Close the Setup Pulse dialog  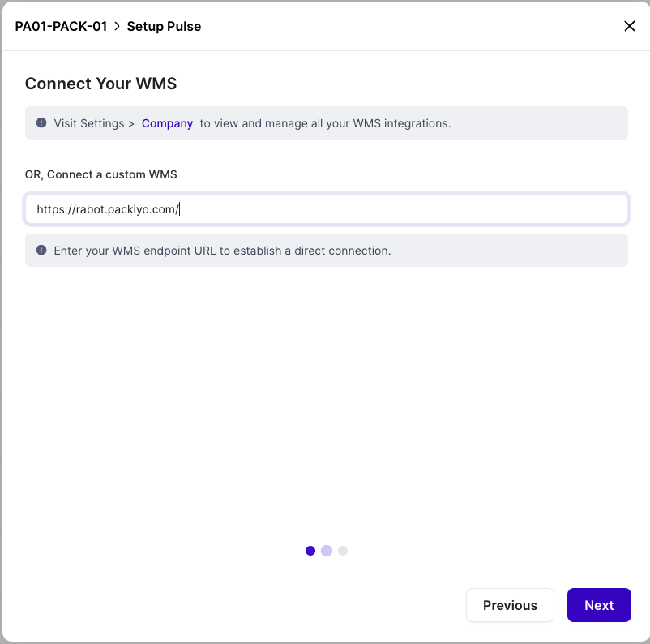[629, 26]
